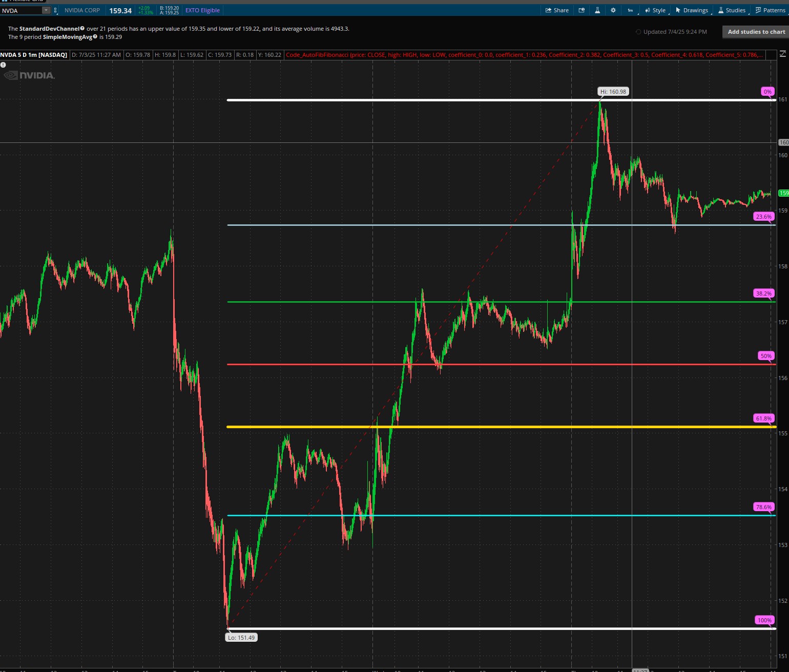Viewport: 789px width, 672px height.
Task: Click the Y: 160.22 cursor value
Action: [269, 55]
